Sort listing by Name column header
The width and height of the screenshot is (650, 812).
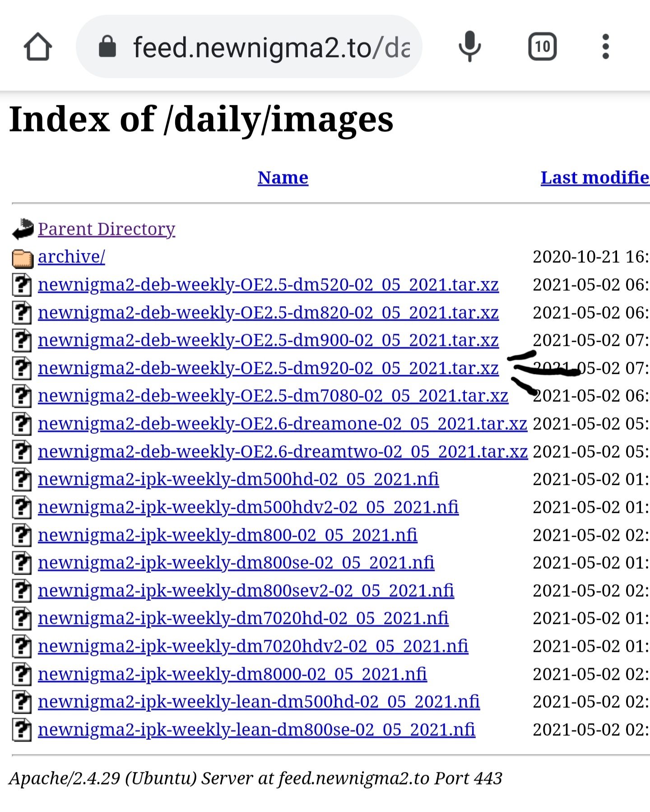point(283,178)
